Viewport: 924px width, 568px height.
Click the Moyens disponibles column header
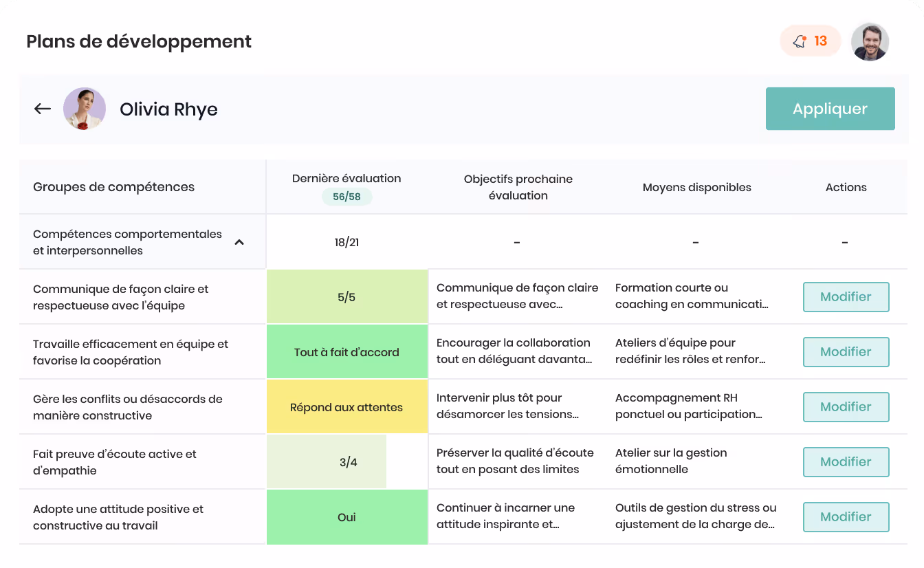point(696,187)
